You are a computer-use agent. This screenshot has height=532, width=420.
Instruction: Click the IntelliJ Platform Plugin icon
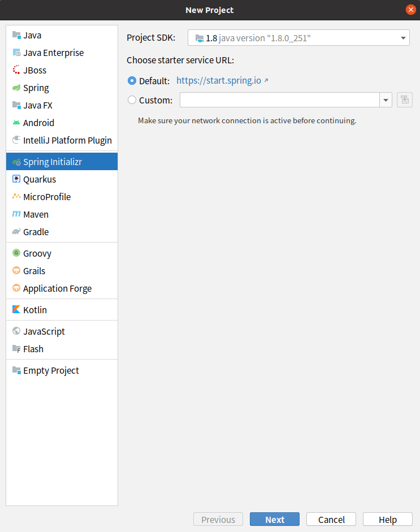coord(16,140)
